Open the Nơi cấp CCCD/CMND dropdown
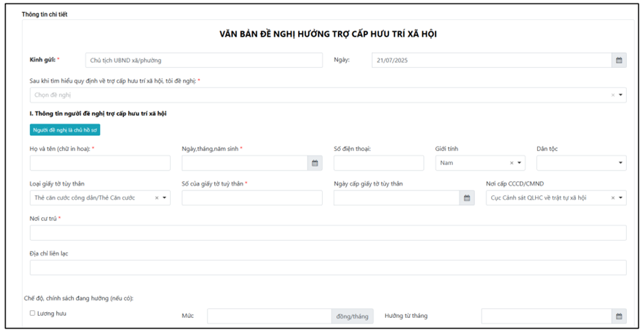The height and width of the screenshot is (333, 644). coord(621,198)
